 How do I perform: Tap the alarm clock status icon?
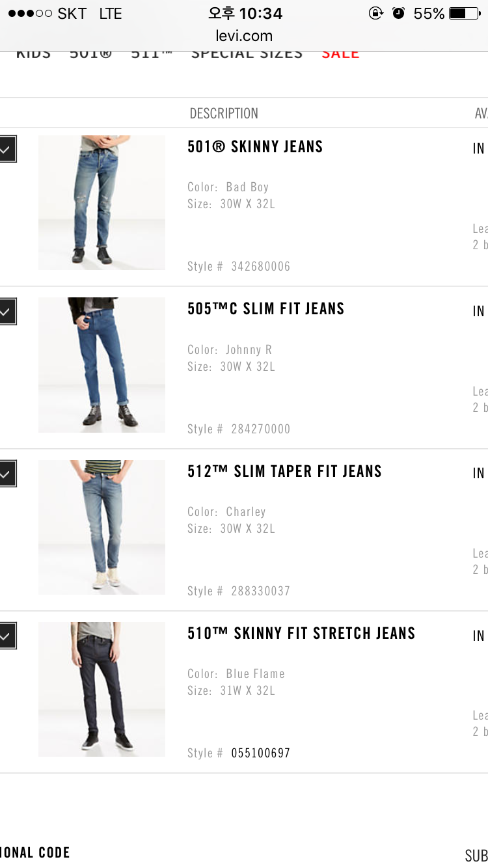click(398, 13)
